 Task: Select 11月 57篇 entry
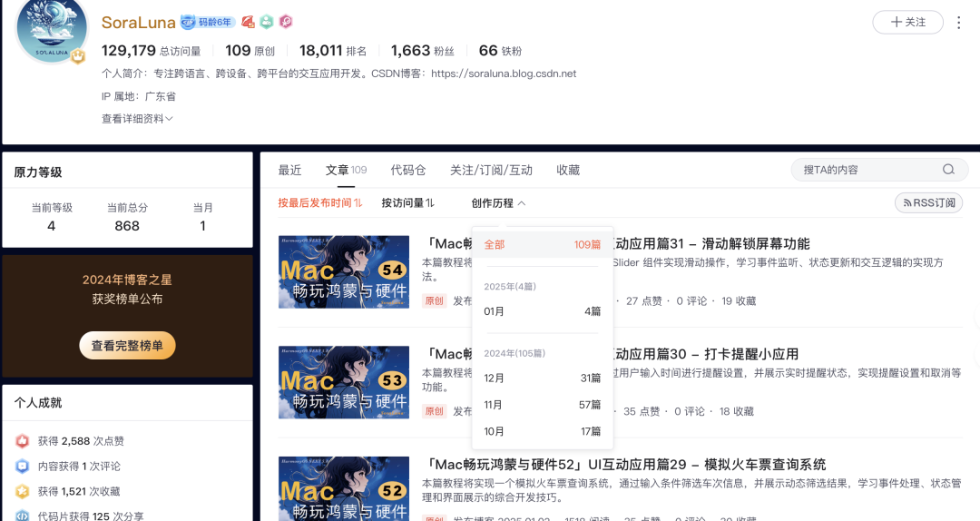coord(543,405)
